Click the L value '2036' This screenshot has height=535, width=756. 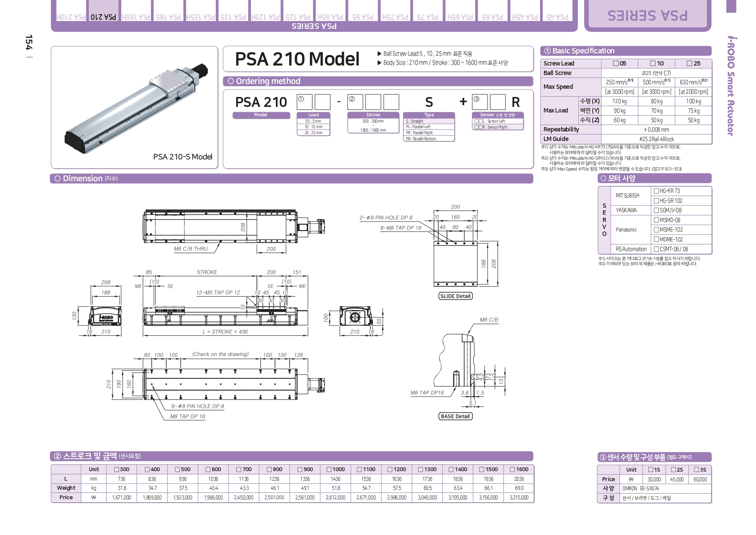click(x=519, y=479)
